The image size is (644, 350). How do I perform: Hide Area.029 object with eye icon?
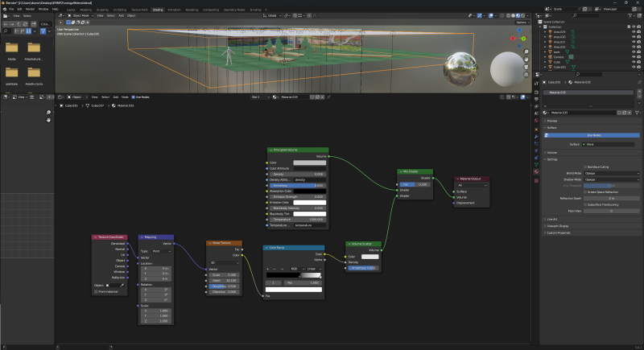(634, 31)
